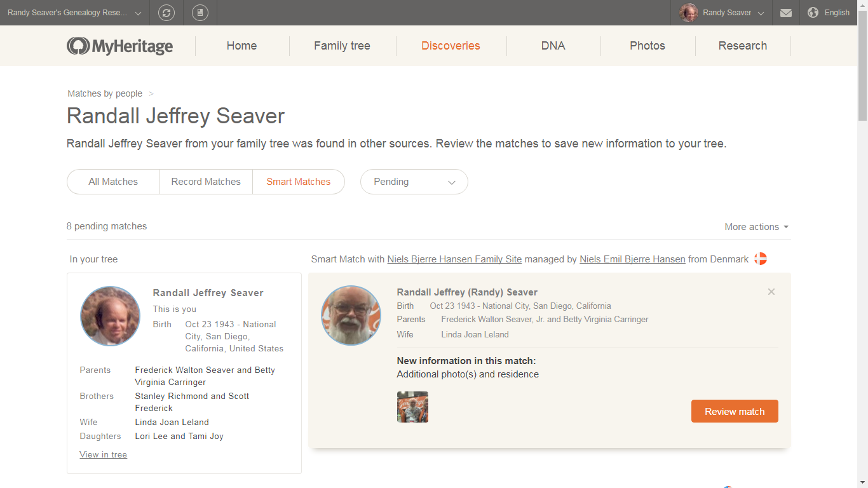Image resolution: width=868 pixels, height=488 pixels.
Task: Click the Denmark flag icon
Action: tap(760, 259)
